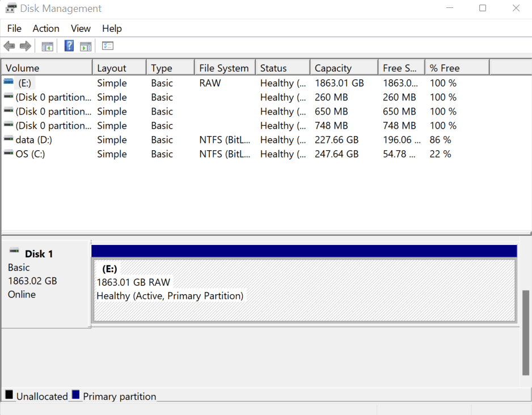
Task: Select the Disk 1 info panel
Action: click(46, 284)
